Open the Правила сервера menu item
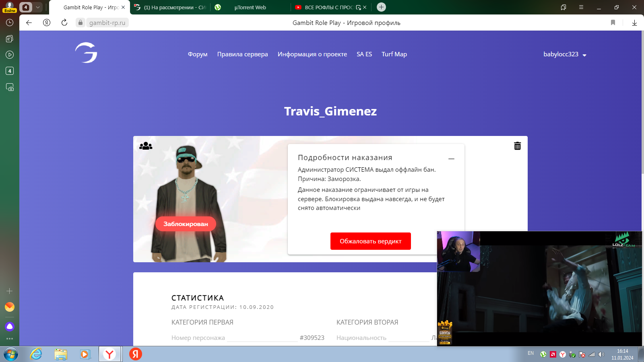This screenshot has width=644, height=362. (x=242, y=54)
